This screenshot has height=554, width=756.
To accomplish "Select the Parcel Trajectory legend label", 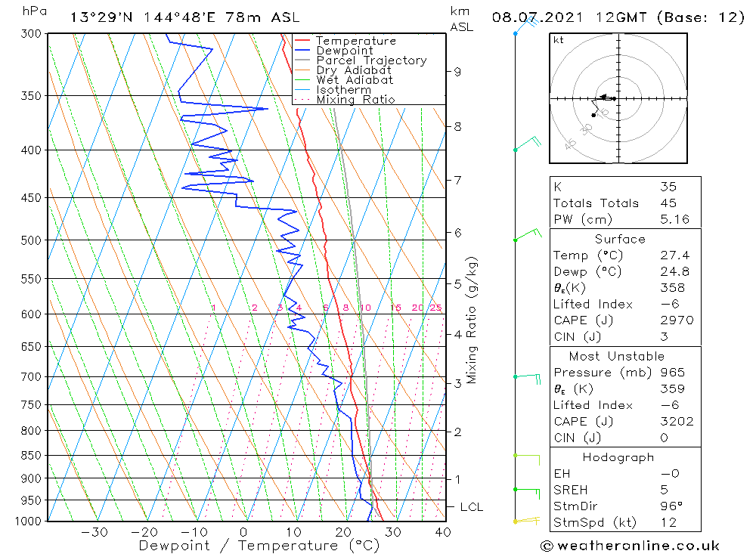I will tap(371, 60).
